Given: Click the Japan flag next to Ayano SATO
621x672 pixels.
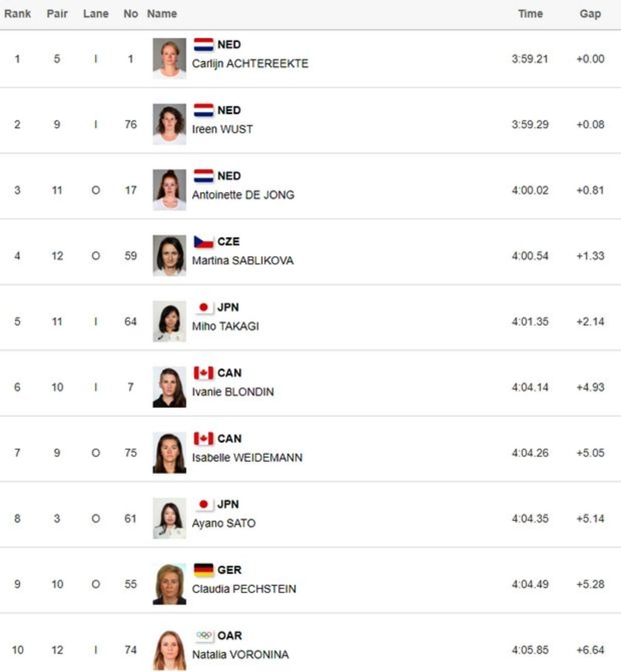Looking at the screenshot, I should tap(203, 504).
